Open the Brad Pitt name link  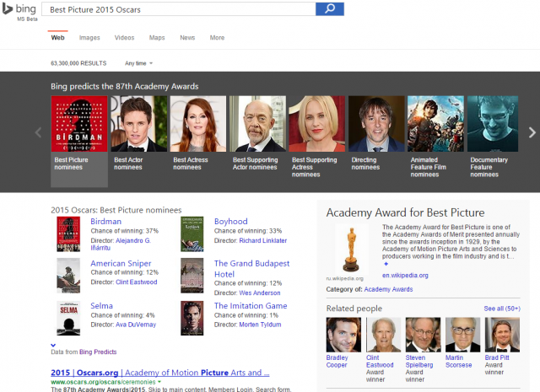click(x=497, y=357)
